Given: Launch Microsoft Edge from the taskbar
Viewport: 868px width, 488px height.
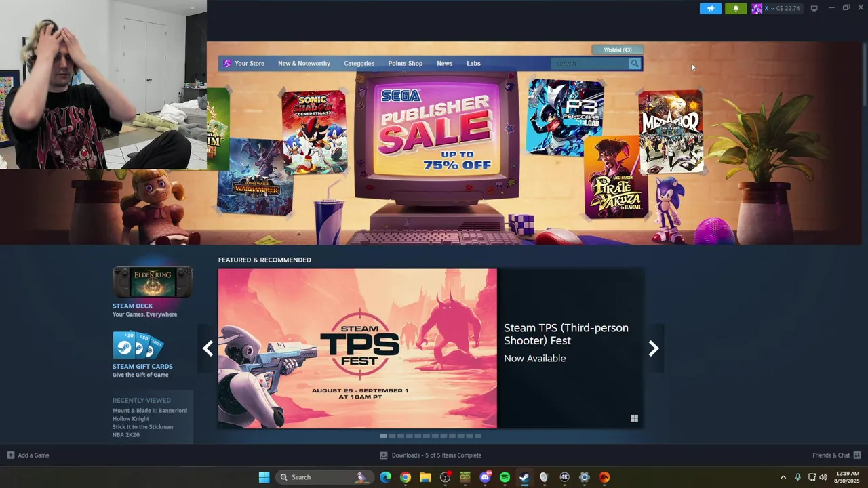Looking at the screenshot, I should click(386, 477).
